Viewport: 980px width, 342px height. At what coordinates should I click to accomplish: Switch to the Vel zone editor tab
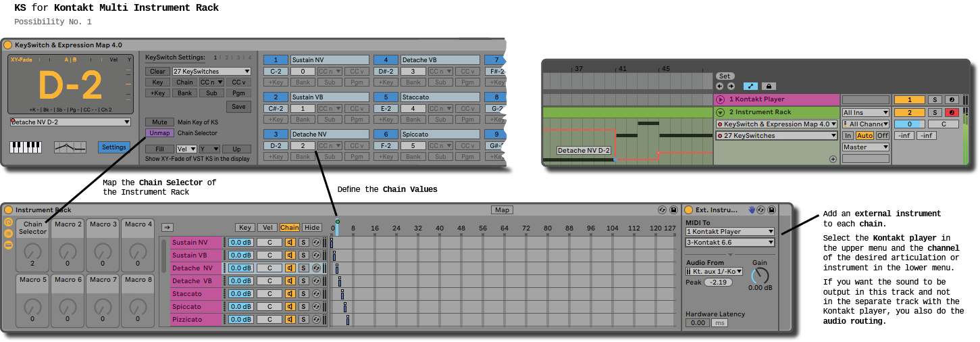click(267, 228)
